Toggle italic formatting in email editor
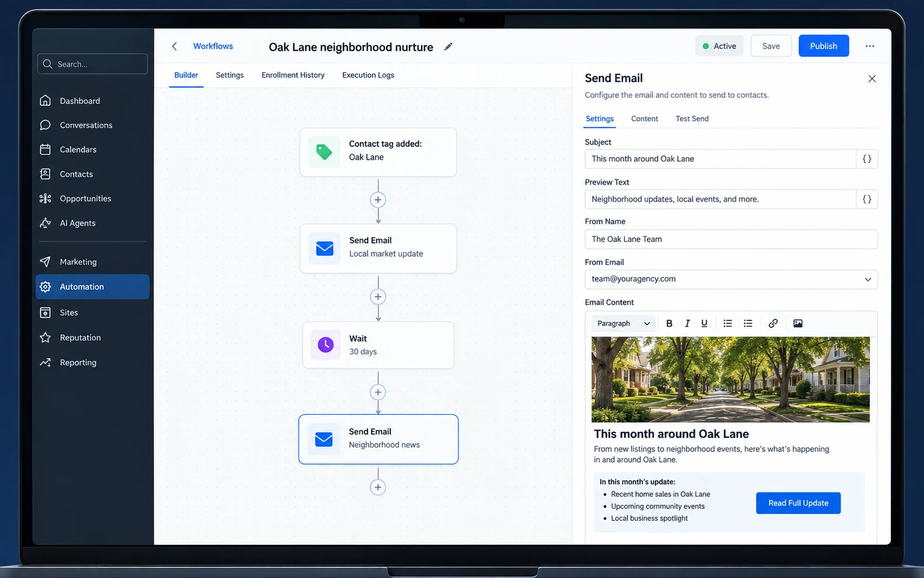The width and height of the screenshot is (924, 578). pyautogui.click(x=687, y=323)
